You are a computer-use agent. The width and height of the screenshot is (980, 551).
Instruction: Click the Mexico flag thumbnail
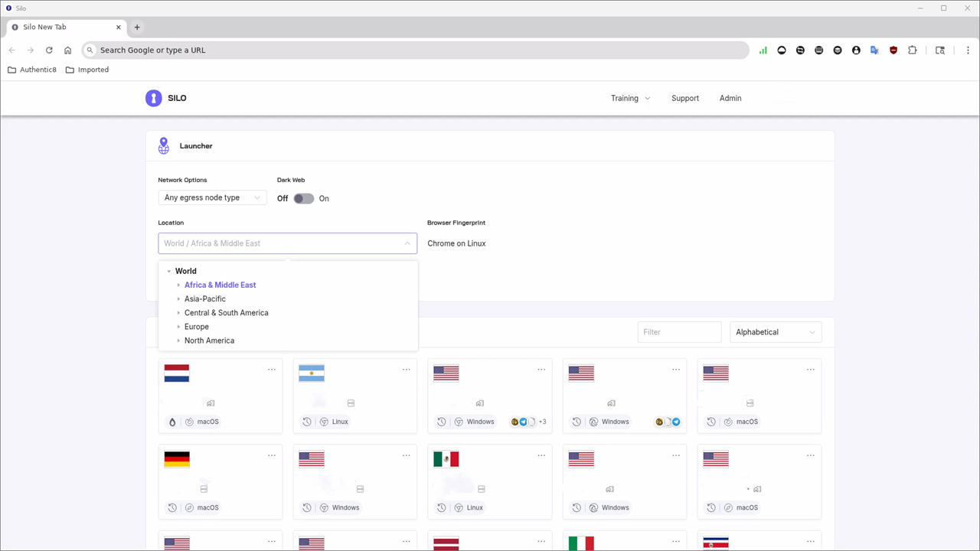pos(446,459)
